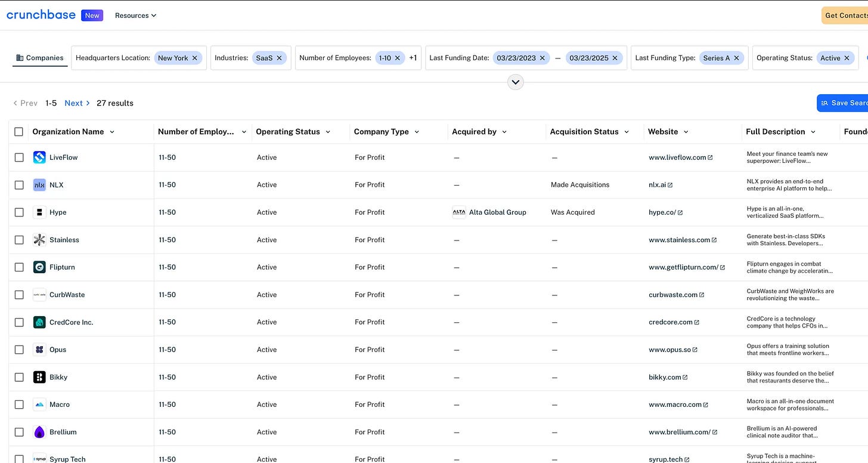Select the Opus row checkbox
The width and height of the screenshot is (868, 463).
[x=19, y=350]
